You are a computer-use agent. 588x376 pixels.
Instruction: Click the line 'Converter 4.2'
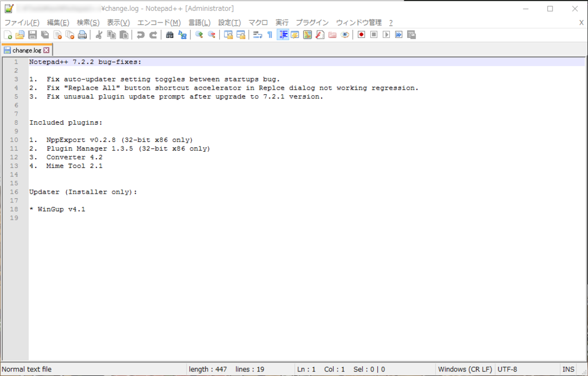[x=74, y=157]
